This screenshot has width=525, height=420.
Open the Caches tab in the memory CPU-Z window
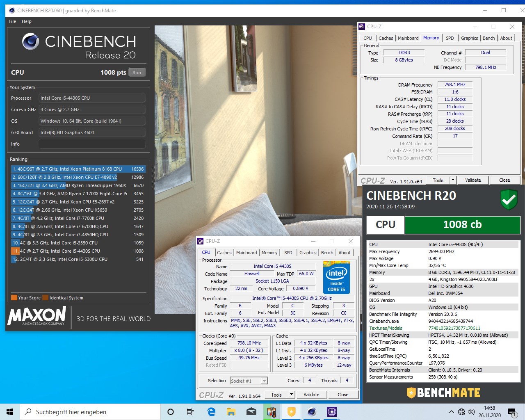(386, 38)
